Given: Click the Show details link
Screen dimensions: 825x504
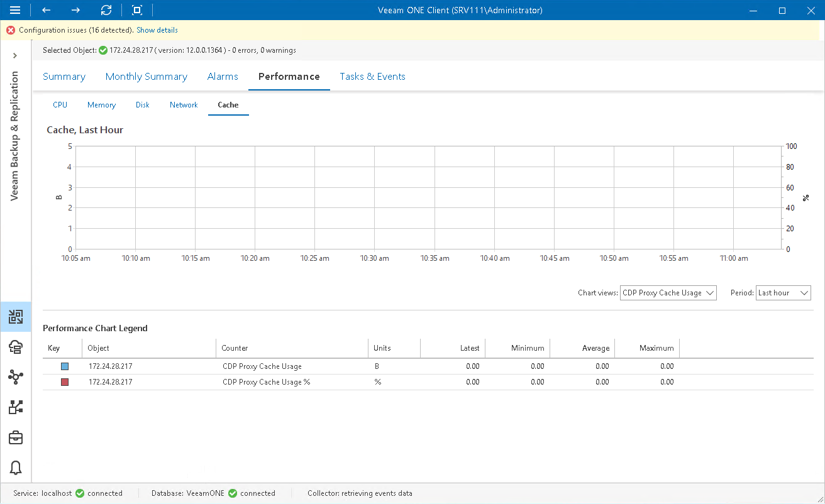Looking at the screenshot, I should pos(157,30).
